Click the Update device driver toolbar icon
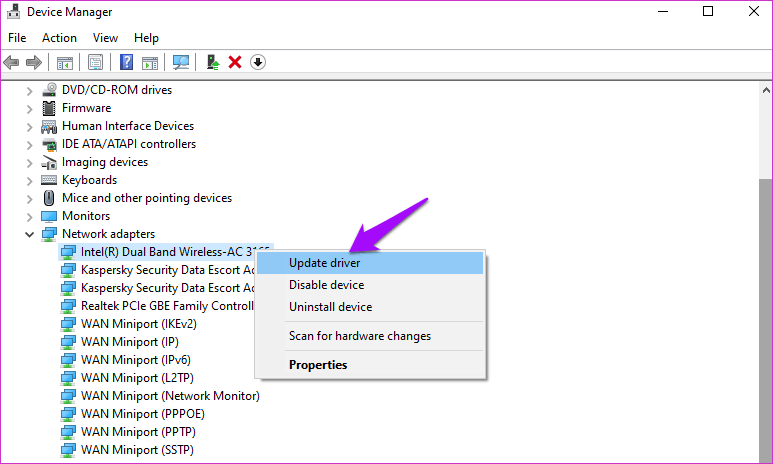The image size is (773, 464). pos(213,62)
